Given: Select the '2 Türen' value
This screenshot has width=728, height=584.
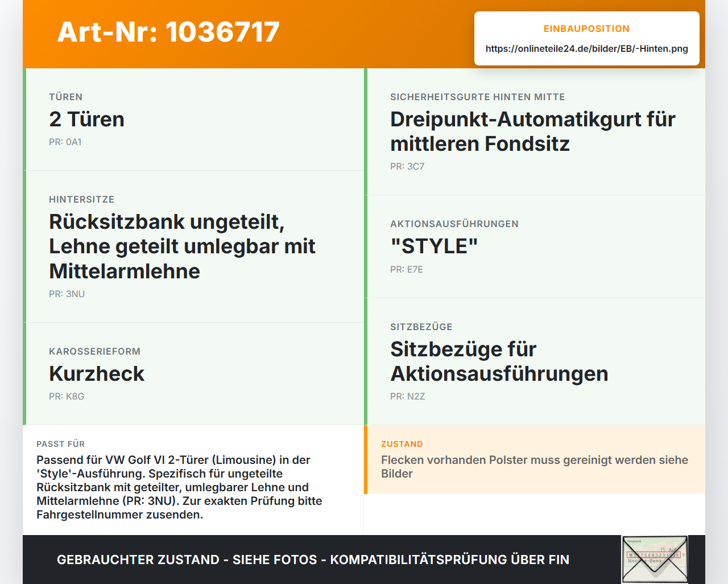Looking at the screenshot, I should pyautogui.click(x=86, y=119).
